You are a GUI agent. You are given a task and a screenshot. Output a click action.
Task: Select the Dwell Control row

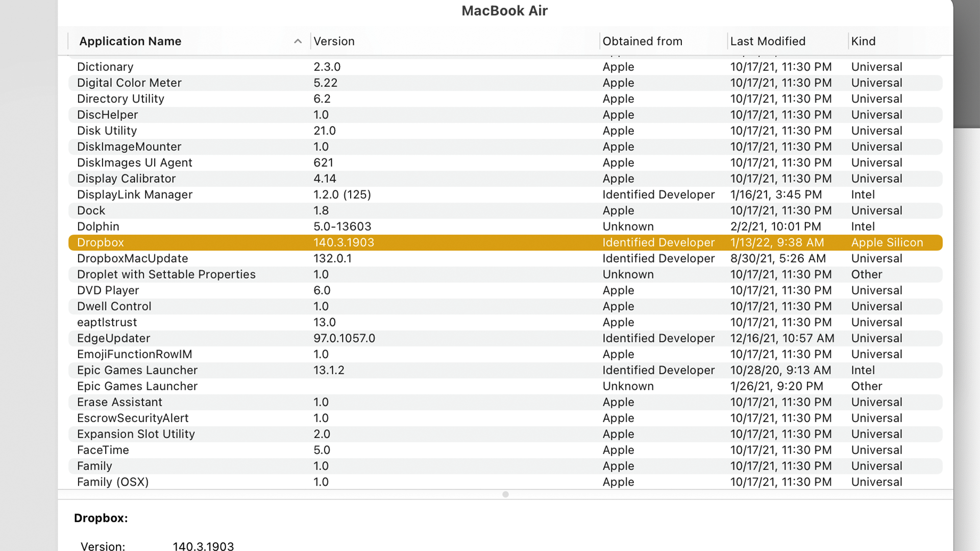505,307
